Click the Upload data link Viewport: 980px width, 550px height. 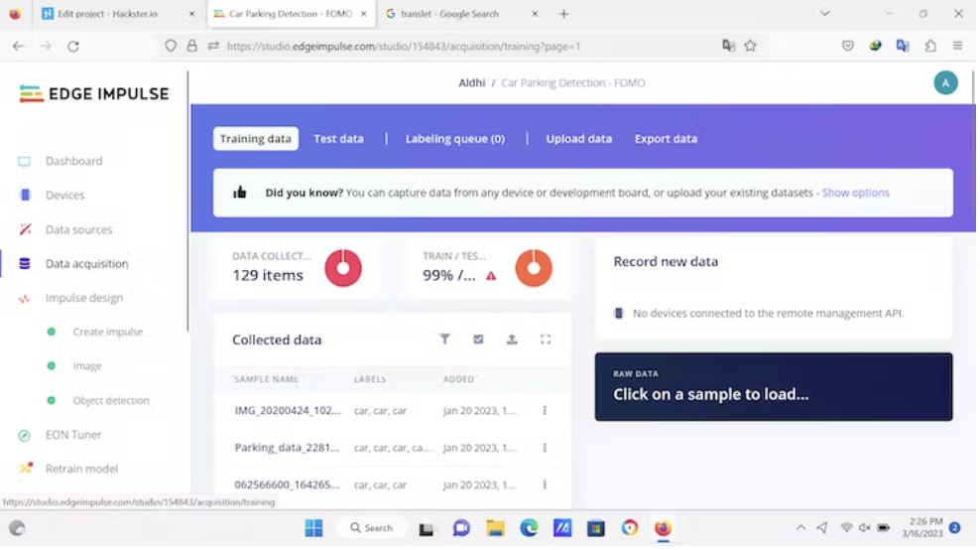[x=578, y=139]
